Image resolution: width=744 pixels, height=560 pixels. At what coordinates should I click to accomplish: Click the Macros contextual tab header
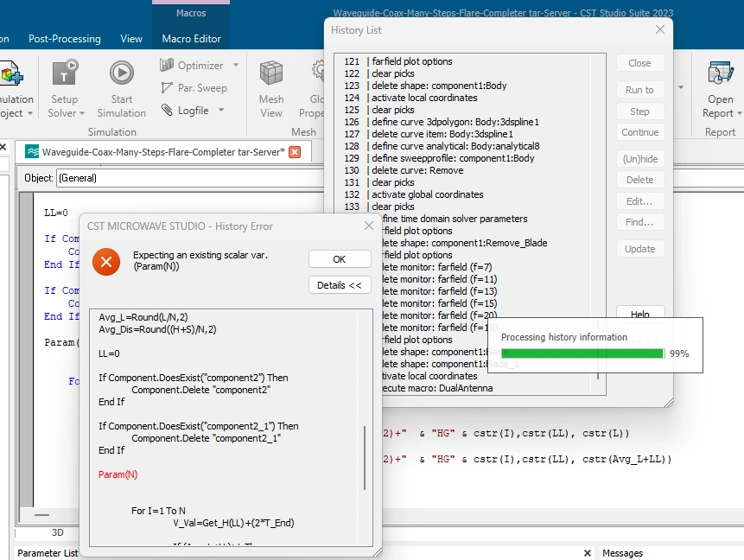191,13
